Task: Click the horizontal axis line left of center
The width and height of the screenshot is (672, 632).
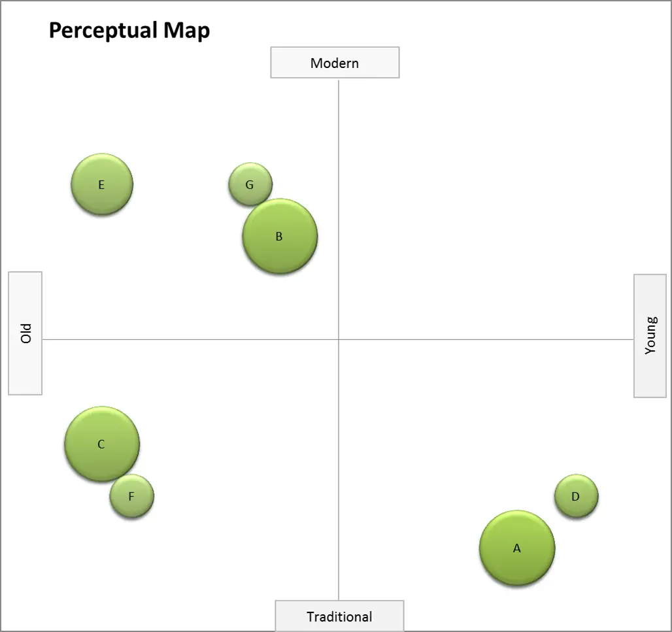Action: coord(191,339)
